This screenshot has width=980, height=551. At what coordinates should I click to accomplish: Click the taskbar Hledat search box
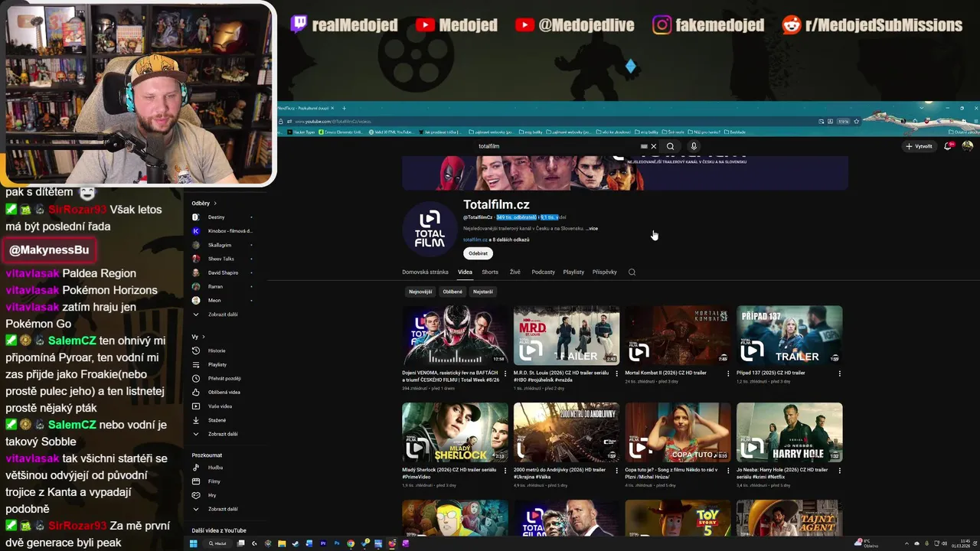[218, 543]
